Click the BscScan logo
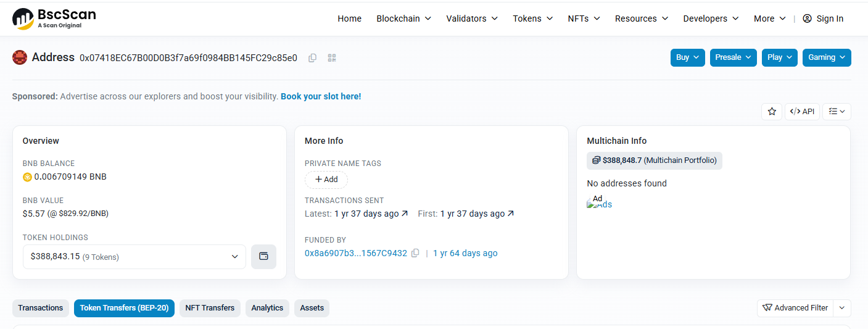Image resolution: width=868 pixels, height=329 pixels. [x=54, y=19]
